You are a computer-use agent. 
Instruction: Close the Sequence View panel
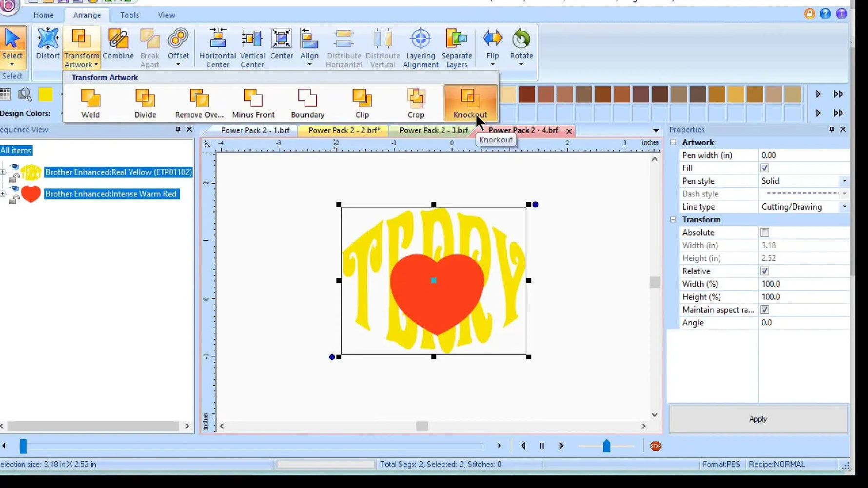(x=189, y=130)
